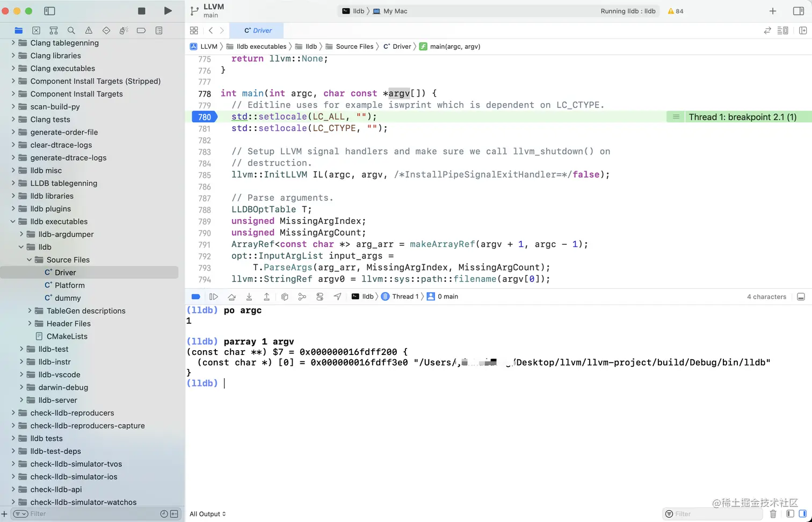
Task: Collapse the lldb executables group
Action: (13, 221)
